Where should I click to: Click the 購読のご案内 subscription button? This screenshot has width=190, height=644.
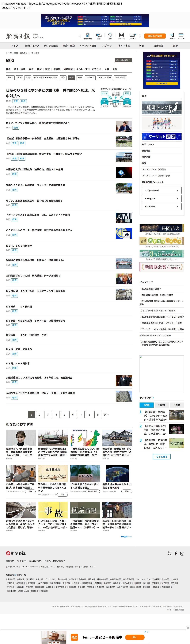[155, 36]
